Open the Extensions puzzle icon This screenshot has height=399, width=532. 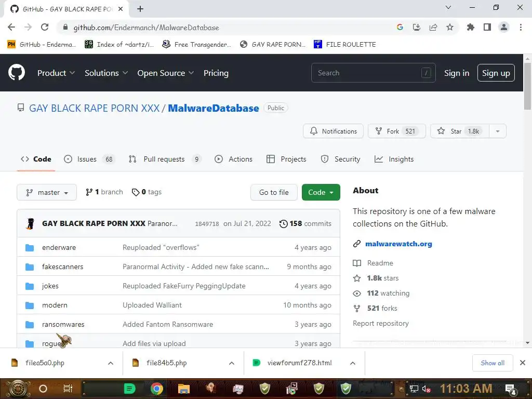click(x=470, y=27)
